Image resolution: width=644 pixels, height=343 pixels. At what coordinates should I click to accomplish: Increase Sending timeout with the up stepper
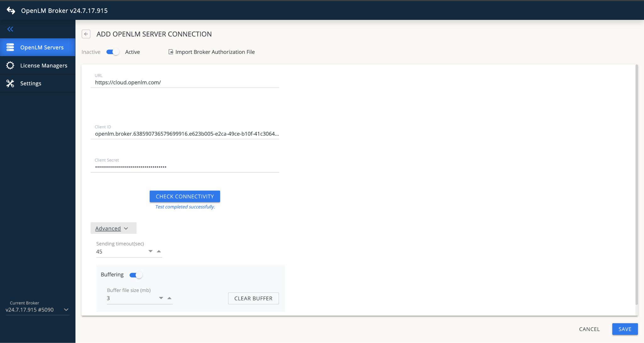(159, 251)
